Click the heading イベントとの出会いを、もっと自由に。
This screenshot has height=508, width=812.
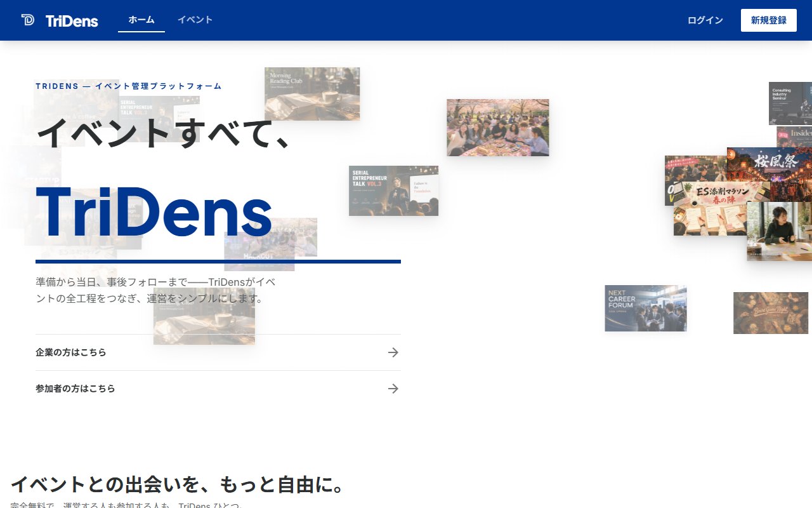[178, 485]
